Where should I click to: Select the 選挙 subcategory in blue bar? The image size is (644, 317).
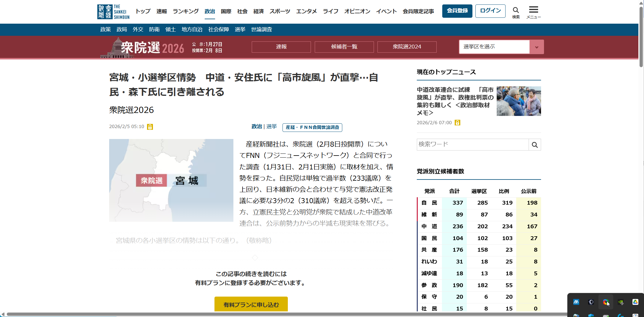click(240, 30)
